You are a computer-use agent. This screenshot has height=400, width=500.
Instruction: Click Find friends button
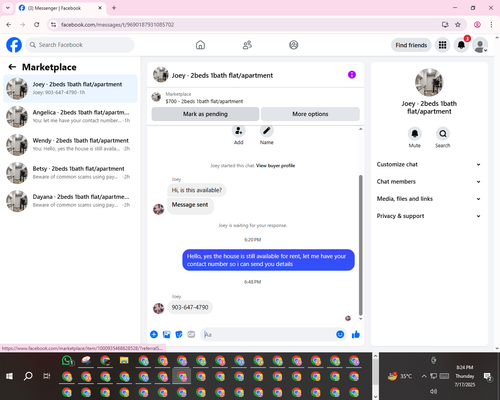pos(411,45)
